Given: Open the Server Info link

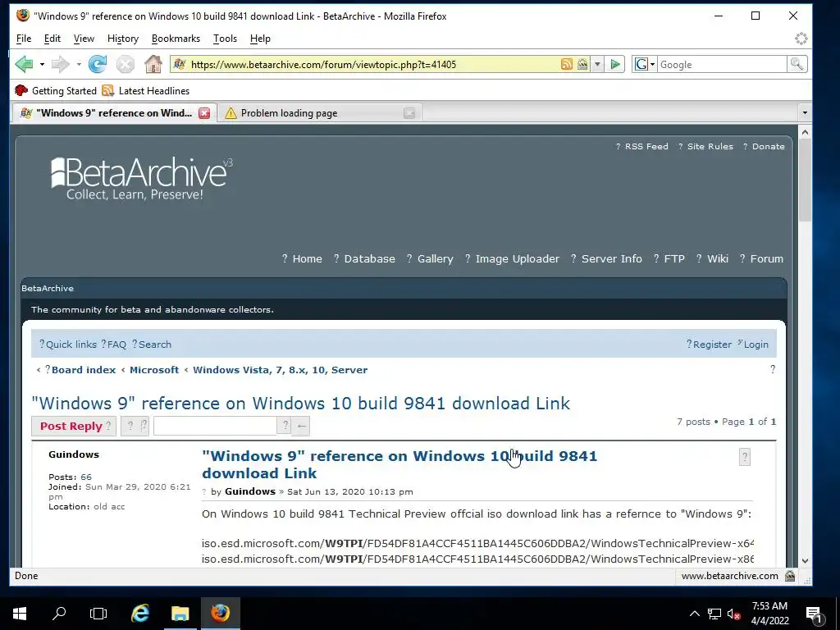Looking at the screenshot, I should 611,258.
